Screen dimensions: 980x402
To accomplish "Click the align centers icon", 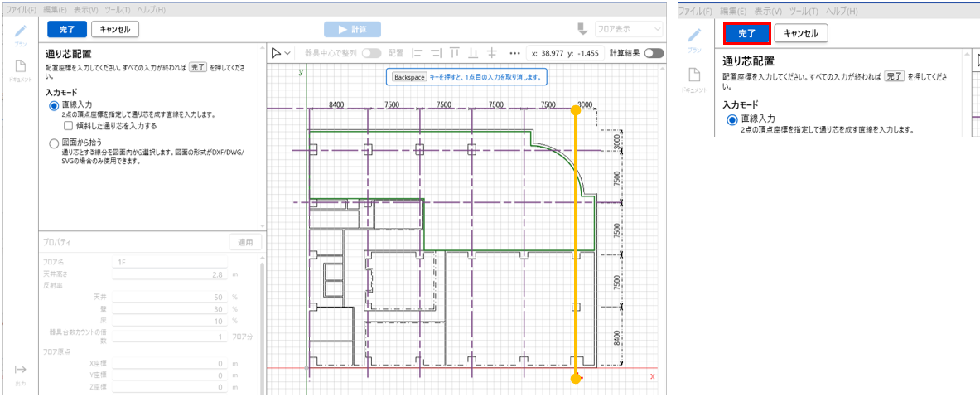I will coord(492,53).
